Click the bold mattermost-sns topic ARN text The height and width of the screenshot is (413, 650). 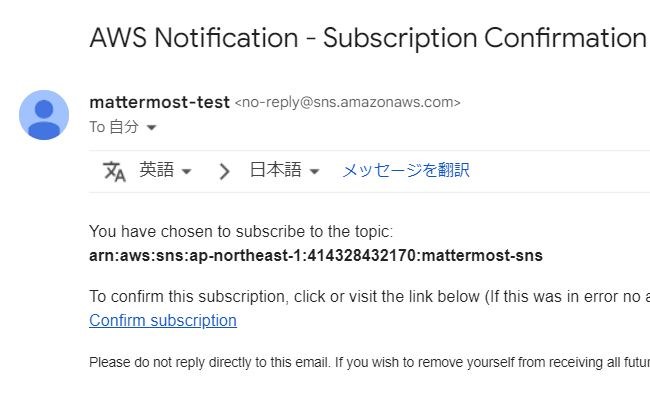[x=316, y=255]
